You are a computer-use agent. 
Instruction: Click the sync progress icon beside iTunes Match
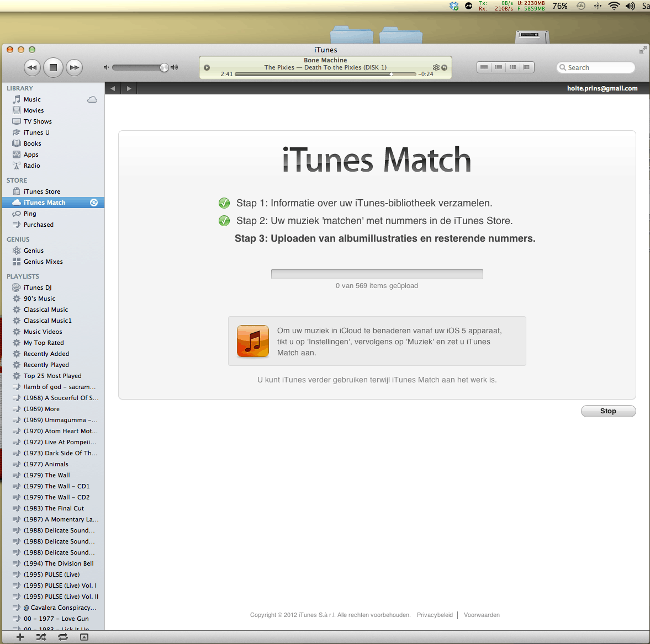(x=94, y=203)
